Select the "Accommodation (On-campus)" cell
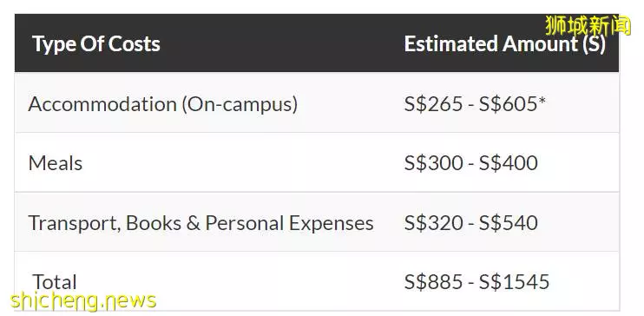The width and height of the screenshot is (644, 316). coord(163,104)
